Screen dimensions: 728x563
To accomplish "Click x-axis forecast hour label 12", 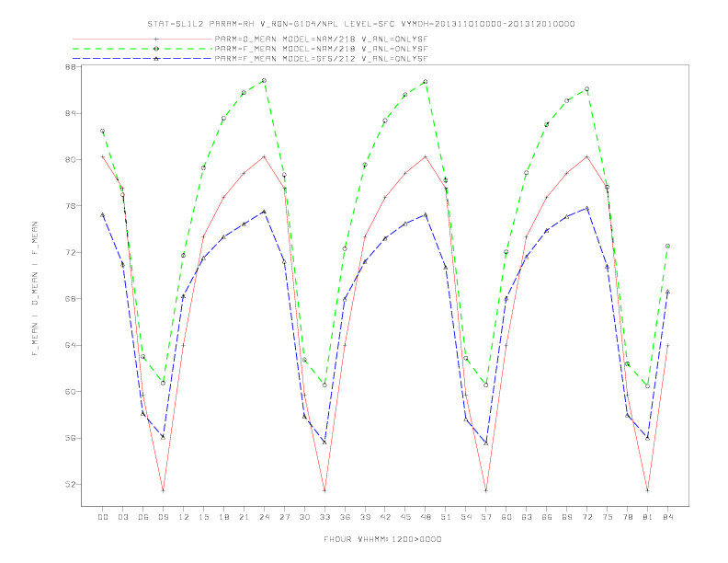I will pos(184,517).
